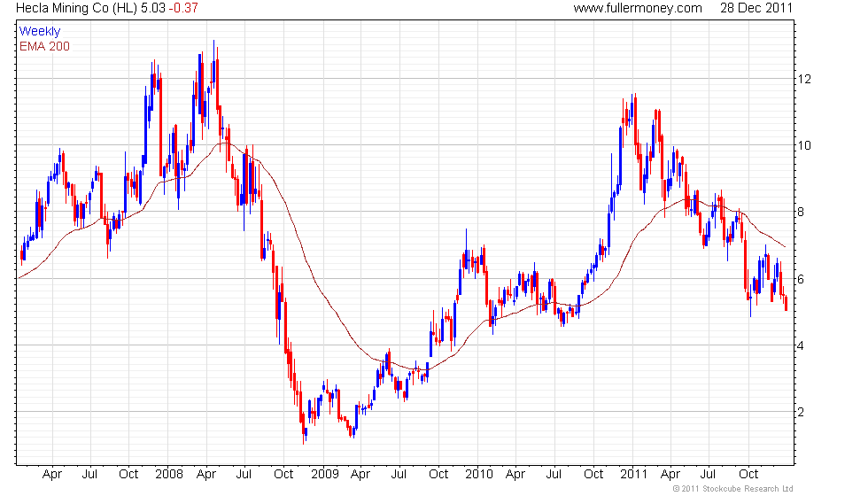
Task: Click the date '28 Dec 2011'
Action: pyautogui.click(x=756, y=8)
